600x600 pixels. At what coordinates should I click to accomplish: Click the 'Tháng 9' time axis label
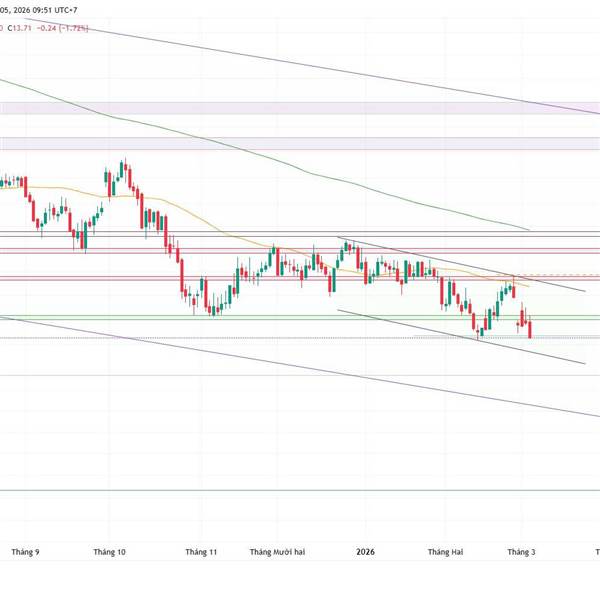coord(25,552)
